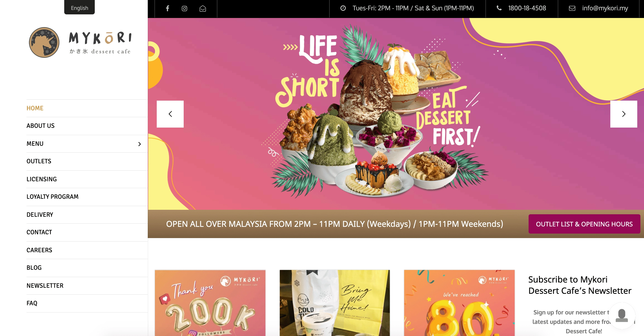644x336 pixels.
Task: Go to previous banner slide arrow
Action: coord(170,114)
